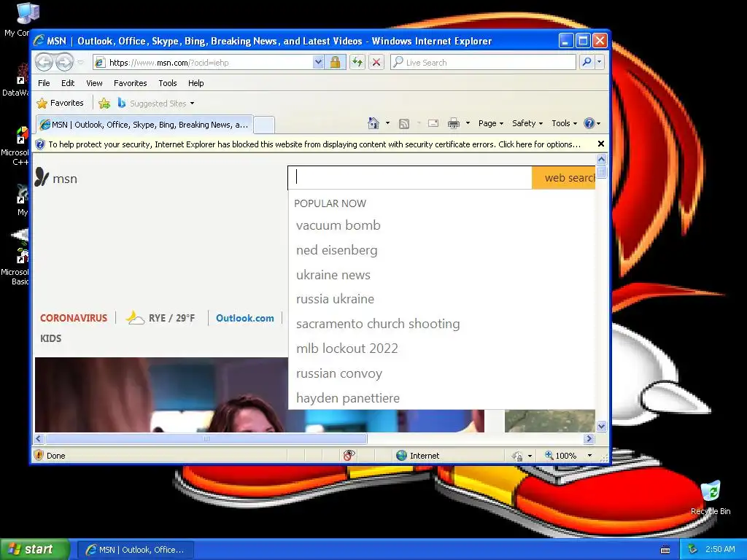Click the security information bar message
This screenshot has height=560, width=747.
(314, 144)
